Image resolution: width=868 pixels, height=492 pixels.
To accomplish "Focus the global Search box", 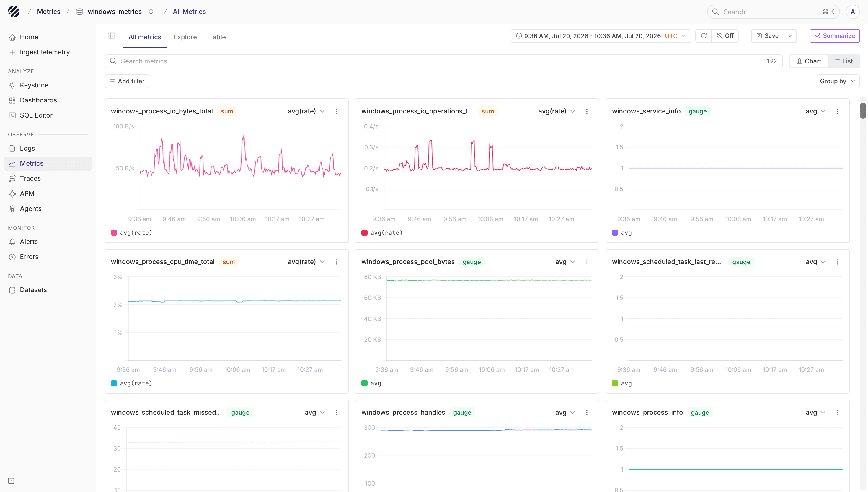I will pyautogui.click(x=774, y=12).
